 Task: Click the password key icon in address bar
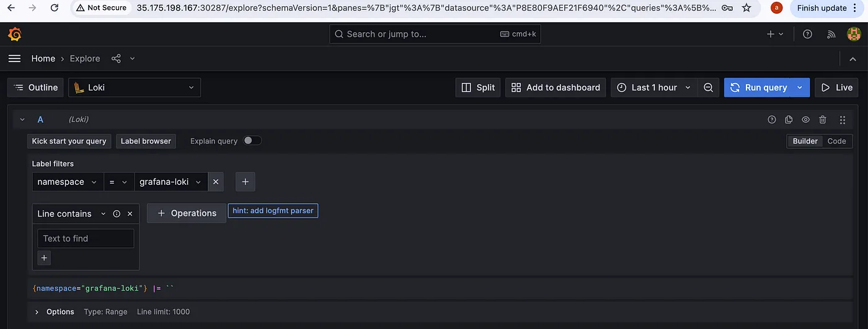click(x=727, y=8)
